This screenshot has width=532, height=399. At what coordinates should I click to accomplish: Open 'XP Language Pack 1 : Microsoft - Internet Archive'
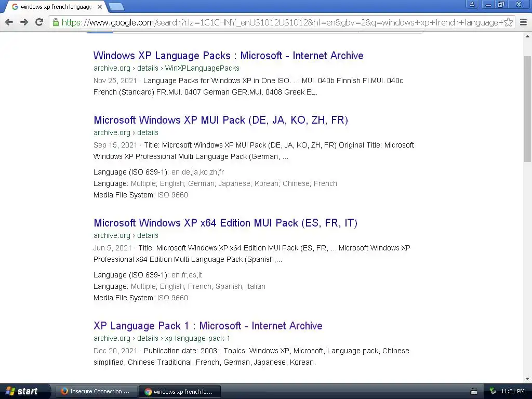pyautogui.click(x=208, y=325)
